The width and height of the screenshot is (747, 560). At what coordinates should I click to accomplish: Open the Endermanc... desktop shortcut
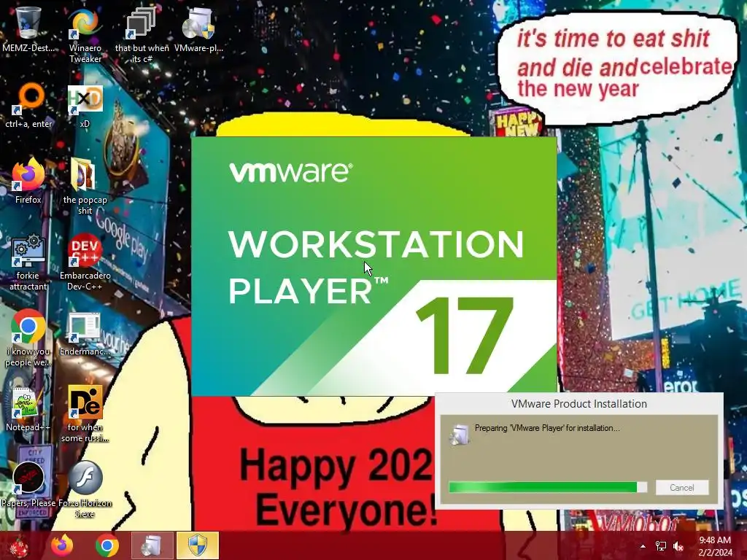click(85, 333)
